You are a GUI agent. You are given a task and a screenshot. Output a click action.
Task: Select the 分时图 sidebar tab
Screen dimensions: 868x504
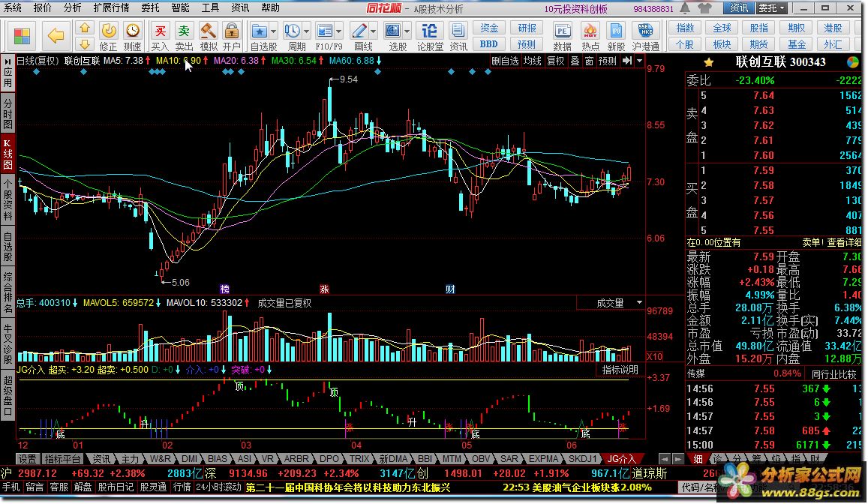[8, 114]
